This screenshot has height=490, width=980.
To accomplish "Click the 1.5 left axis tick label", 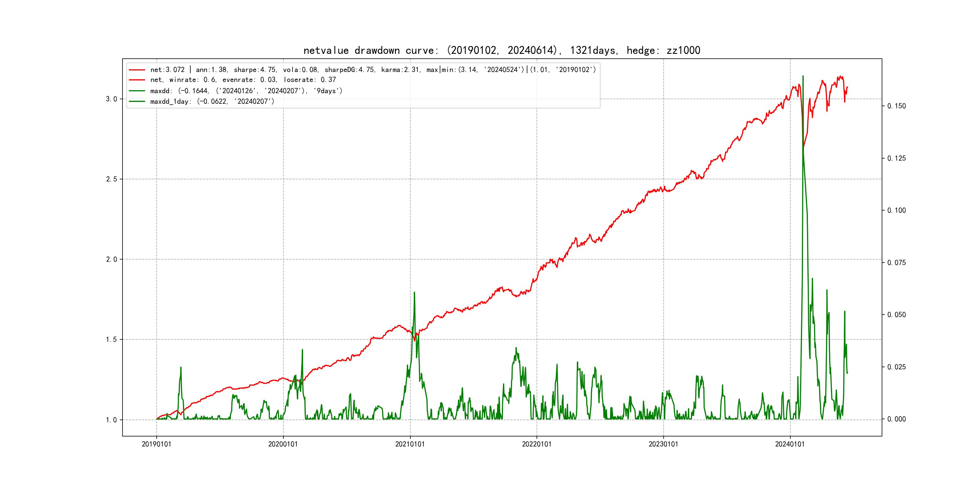I will coord(111,339).
